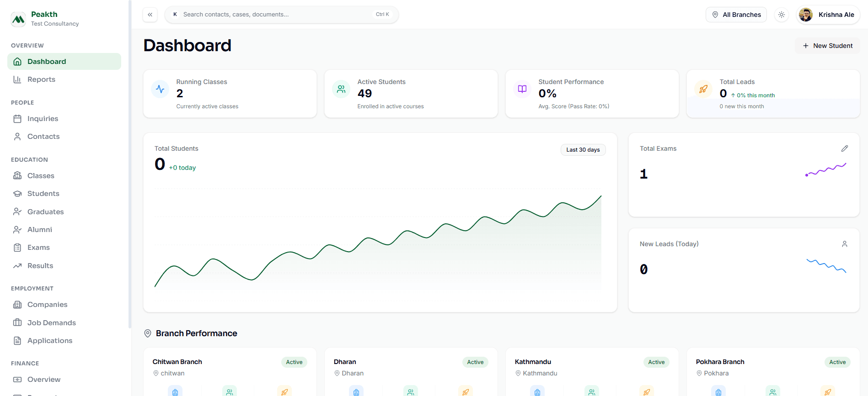Click the Student Performance book icon
This screenshot has width=868, height=396.
point(522,89)
